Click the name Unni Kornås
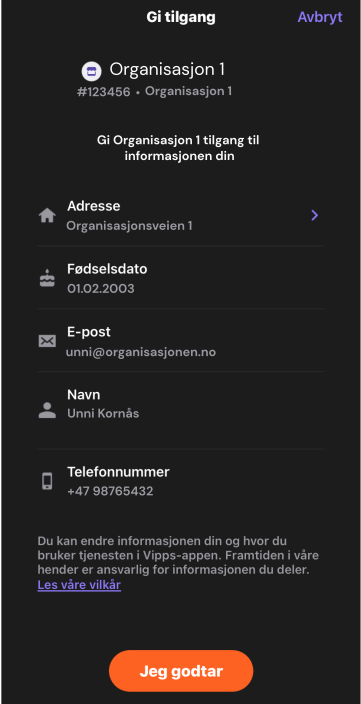Image resolution: width=361 pixels, height=704 pixels. [x=103, y=413]
